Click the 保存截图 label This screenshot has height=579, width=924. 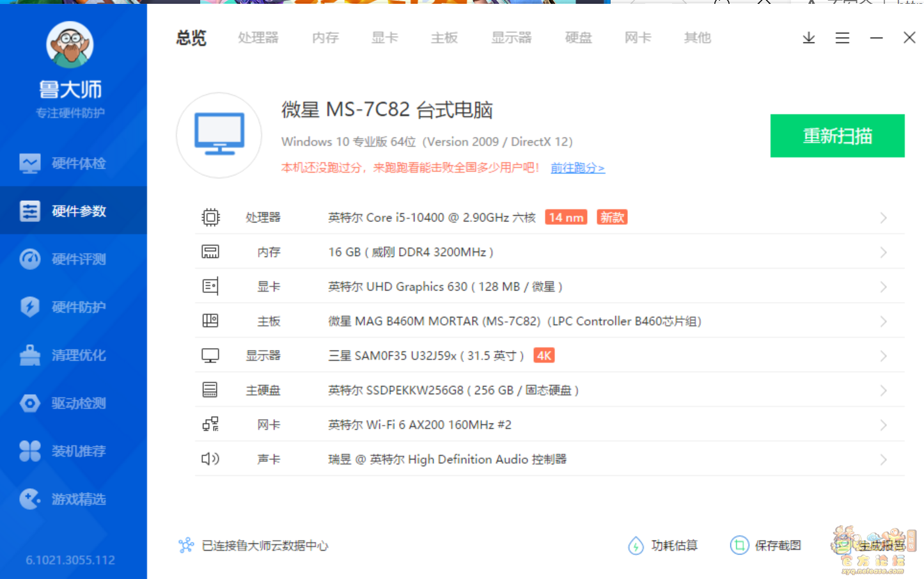tap(778, 545)
